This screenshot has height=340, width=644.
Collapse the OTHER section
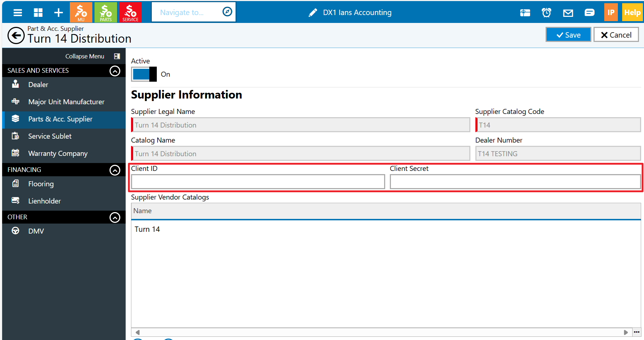tap(115, 217)
